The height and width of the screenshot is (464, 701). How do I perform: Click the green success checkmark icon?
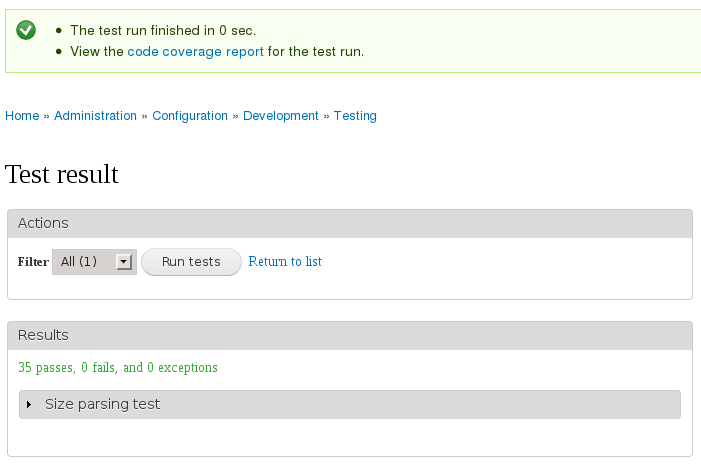click(x=26, y=30)
